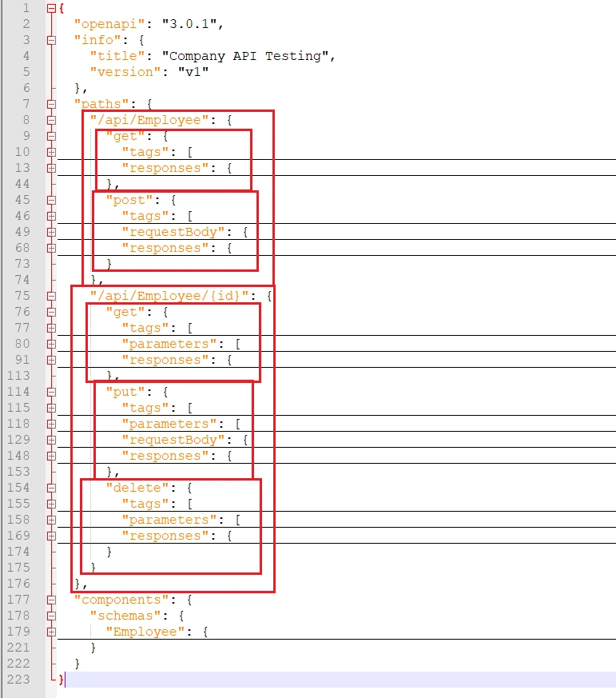Expand the "parameters" fold on line 158
Screen dimensions: 616x698
click(x=52, y=520)
